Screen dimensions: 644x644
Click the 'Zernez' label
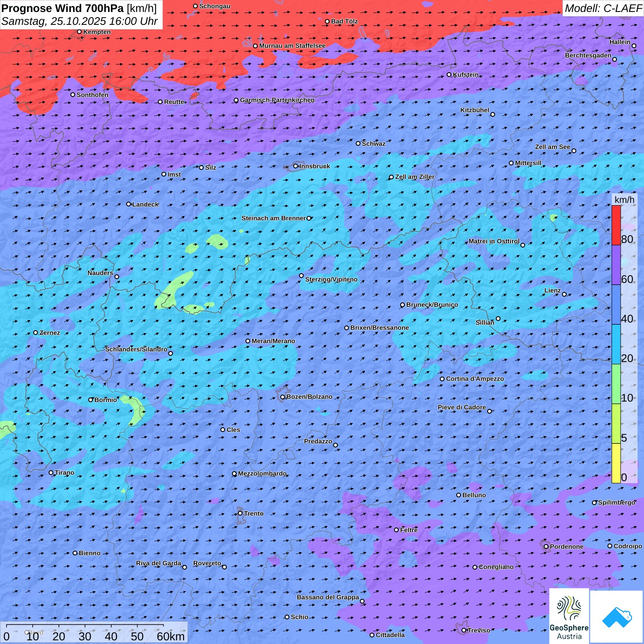[x=50, y=333]
